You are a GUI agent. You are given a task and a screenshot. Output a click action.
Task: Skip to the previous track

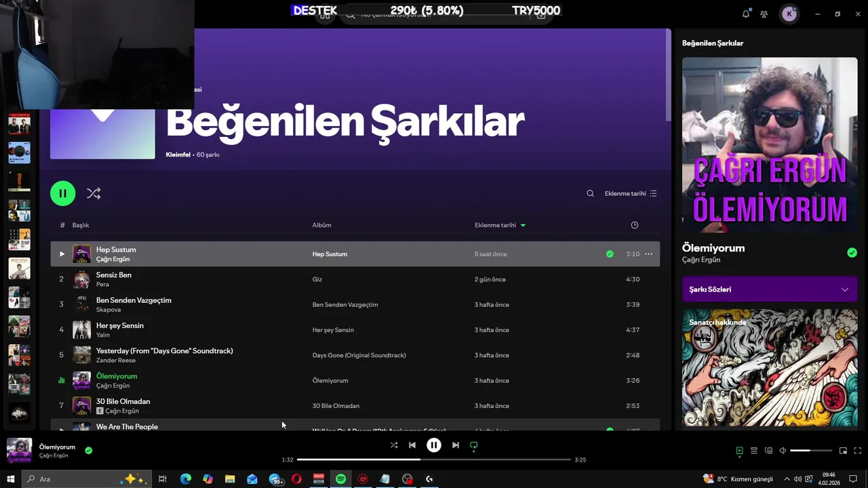(412, 445)
